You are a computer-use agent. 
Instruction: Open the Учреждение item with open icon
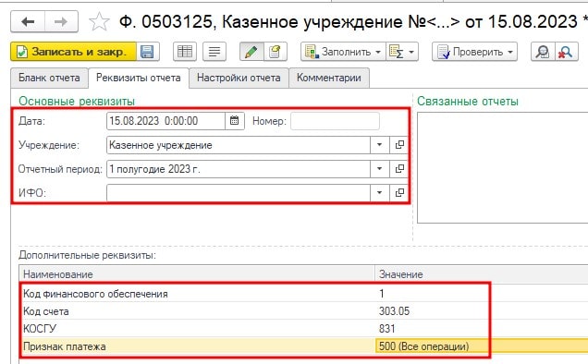point(399,145)
